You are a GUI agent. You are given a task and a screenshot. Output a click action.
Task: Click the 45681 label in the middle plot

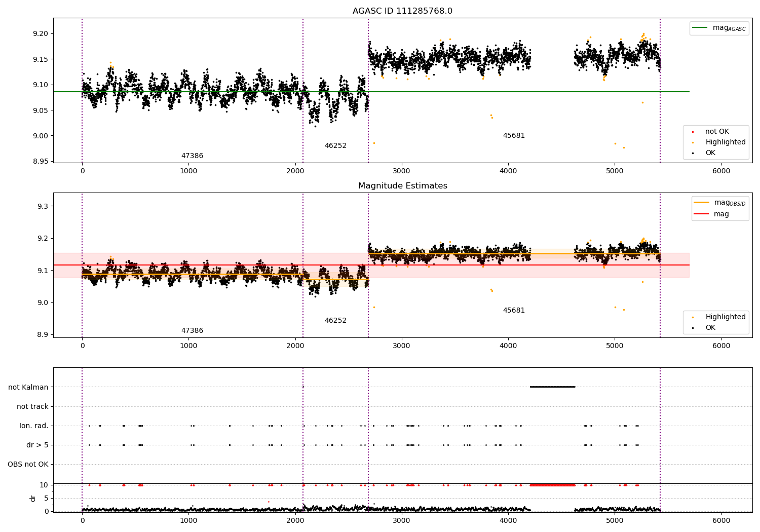514,311
